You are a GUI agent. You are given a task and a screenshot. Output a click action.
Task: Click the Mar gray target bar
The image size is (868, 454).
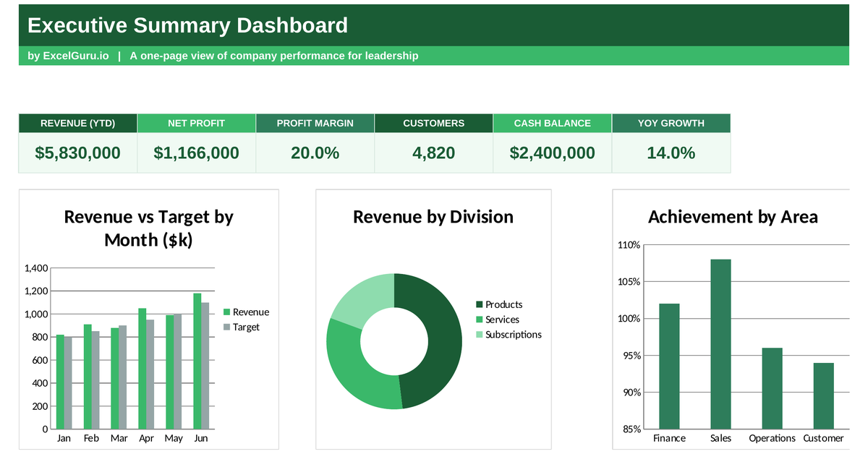coord(122,377)
